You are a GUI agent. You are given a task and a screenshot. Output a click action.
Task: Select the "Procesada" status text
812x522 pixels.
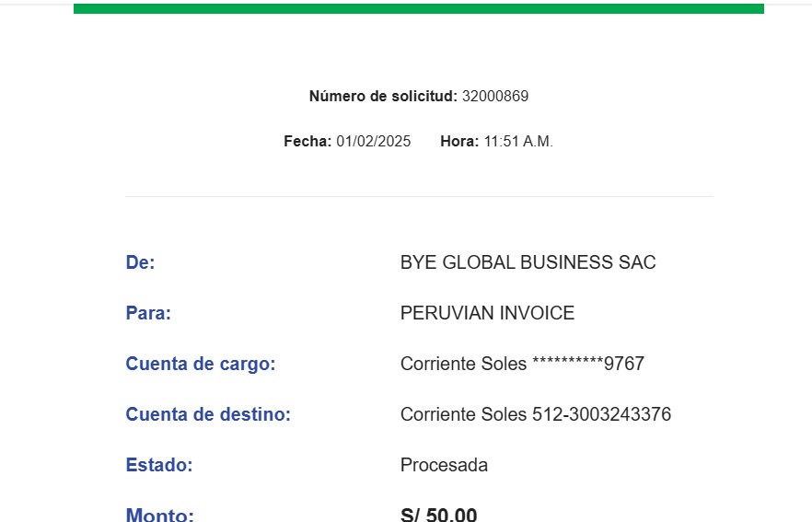click(444, 465)
